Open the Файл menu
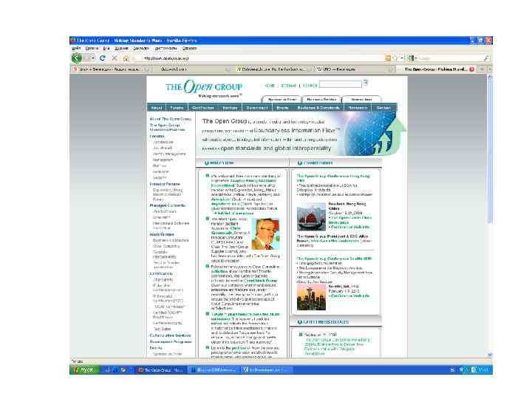The height and width of the screenshot is (399, 532). pos(76,48)
